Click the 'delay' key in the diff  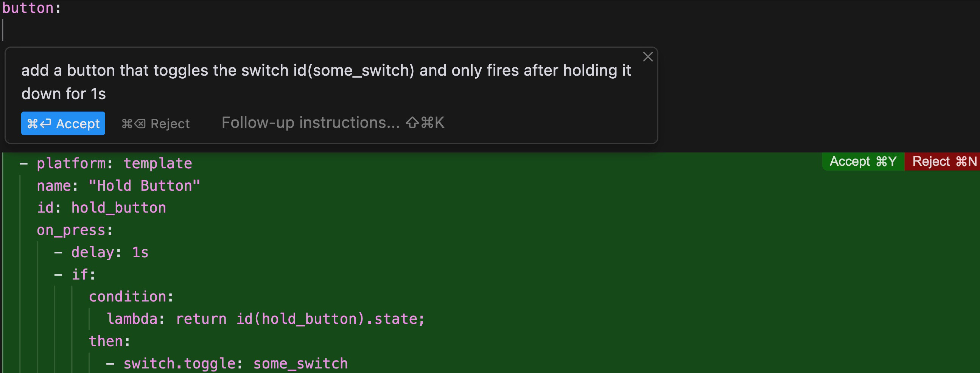pos(92,252)
